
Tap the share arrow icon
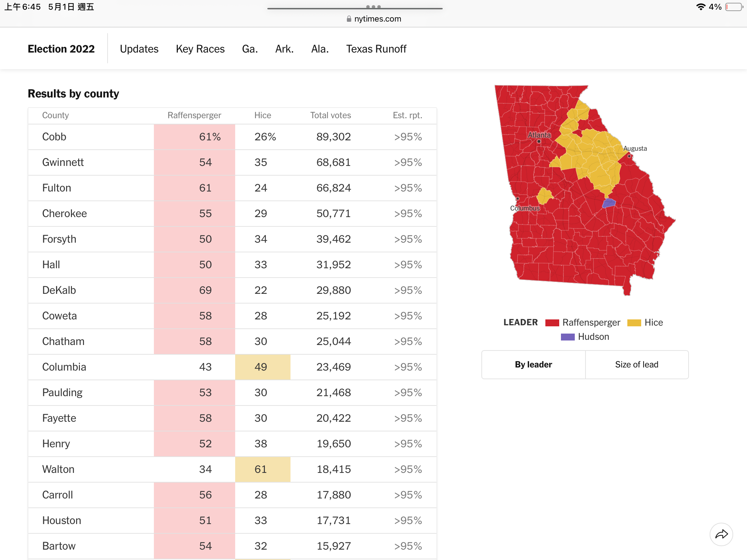[721, 534]
